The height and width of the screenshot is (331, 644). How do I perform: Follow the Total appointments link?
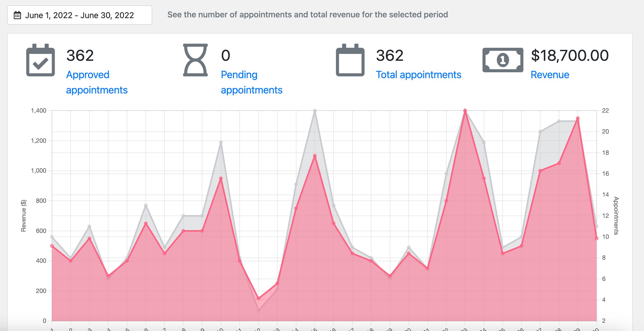tap(418, 75)
